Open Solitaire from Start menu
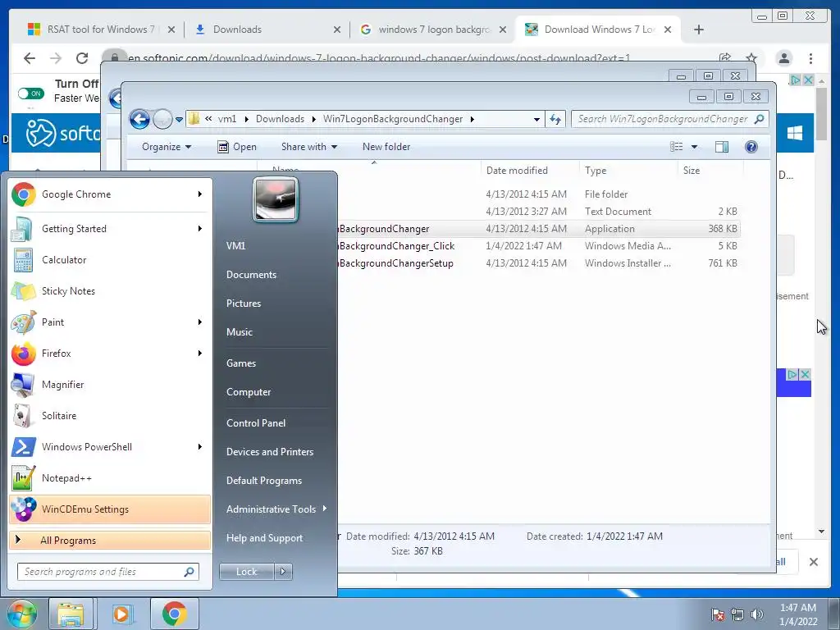 (x=110, y=415)
